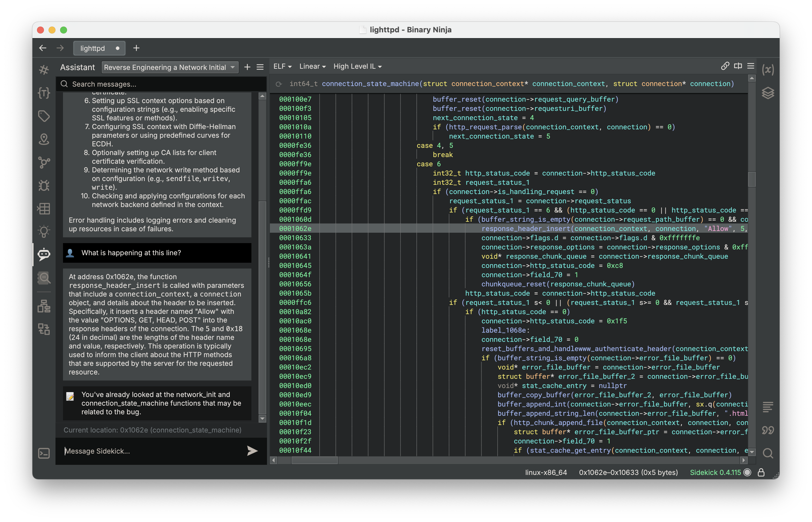Screen dimensions: 812x522
Task: Toggle the split pane view icon
Action: pyautogui.click(x=738, y=66)
